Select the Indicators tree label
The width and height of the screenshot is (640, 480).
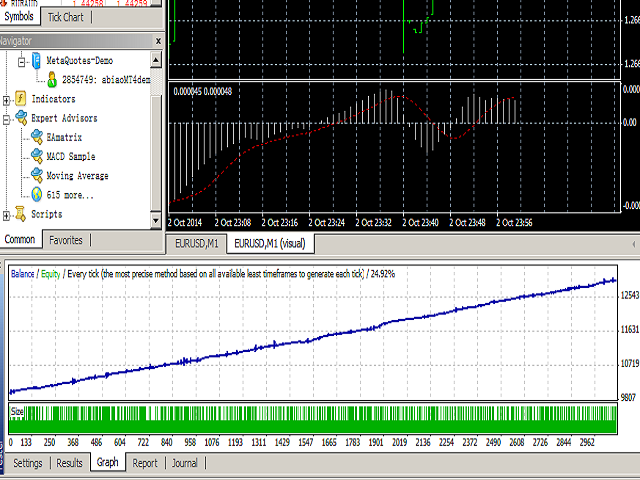53,99
